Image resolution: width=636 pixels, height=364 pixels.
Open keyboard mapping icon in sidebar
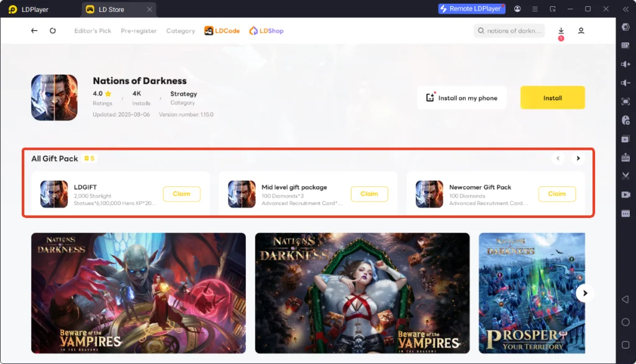[x=625, y=45]
